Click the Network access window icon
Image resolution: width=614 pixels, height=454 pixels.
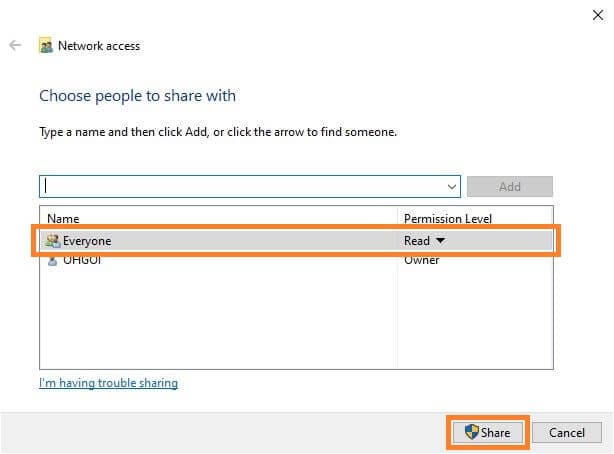coord(45,46)
